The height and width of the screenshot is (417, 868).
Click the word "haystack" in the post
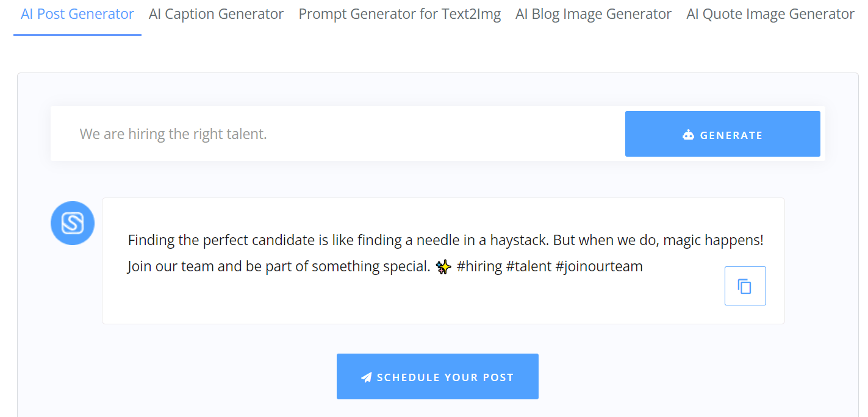click(x=520, y=240)
